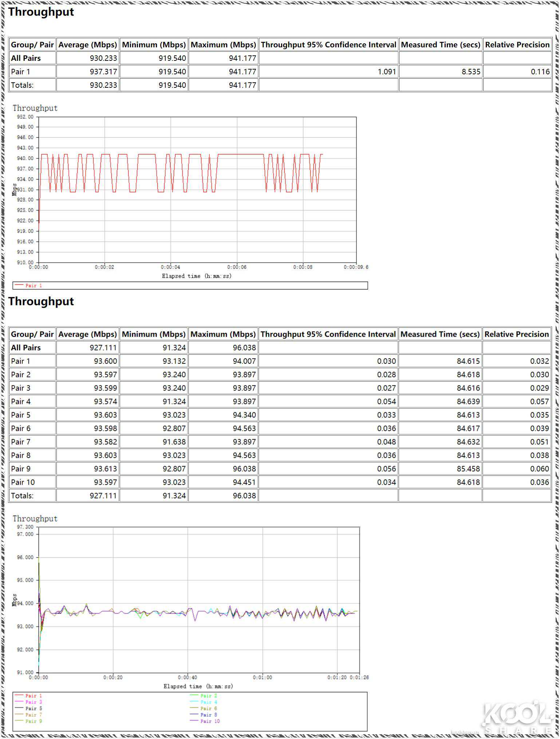Click the Pair 10 purple legend entry
The image size is (560, 739).
(x=205, y=721)
